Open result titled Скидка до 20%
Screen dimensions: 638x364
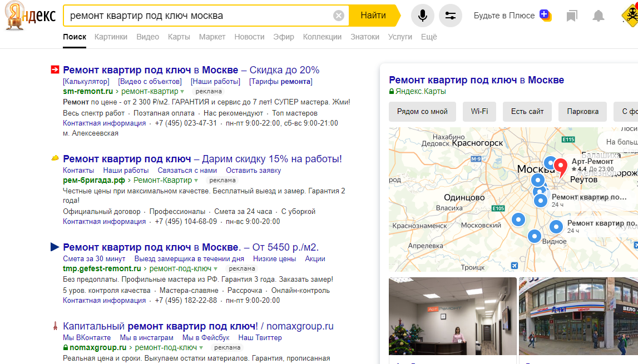[191, 70]
